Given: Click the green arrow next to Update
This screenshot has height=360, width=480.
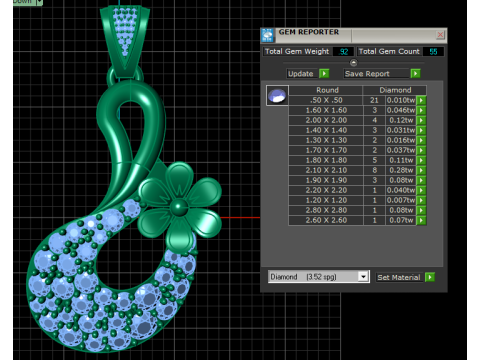Looking at the screenshot, I should pos(324,73).
